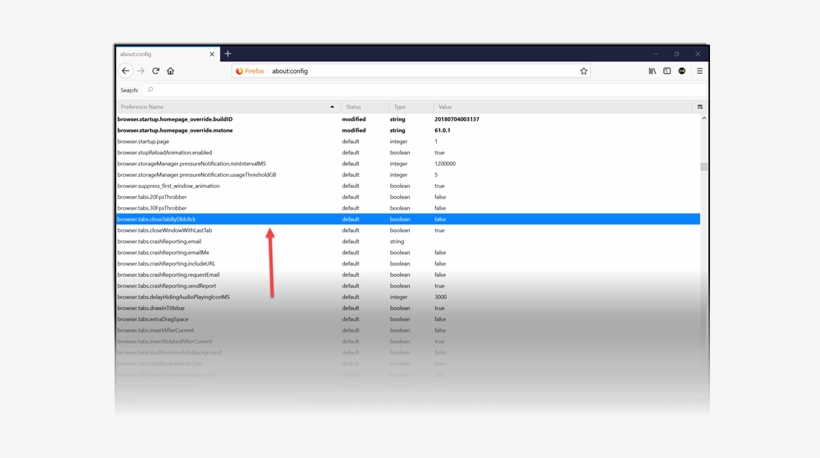
Task: Open column picker icon in table header
Action: point(700,107)
